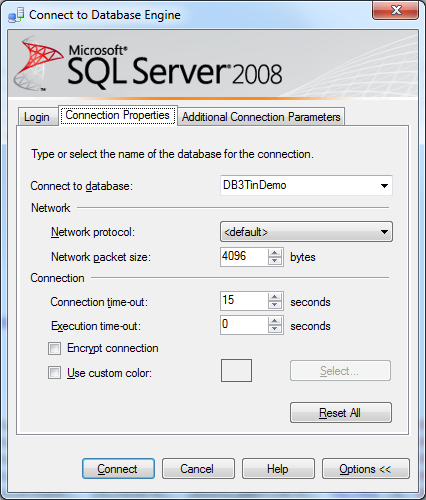Image resolution: width=426 pixels, height=500 pixels.
Task: Cancel the connection dialog
Action: (198, 469)
